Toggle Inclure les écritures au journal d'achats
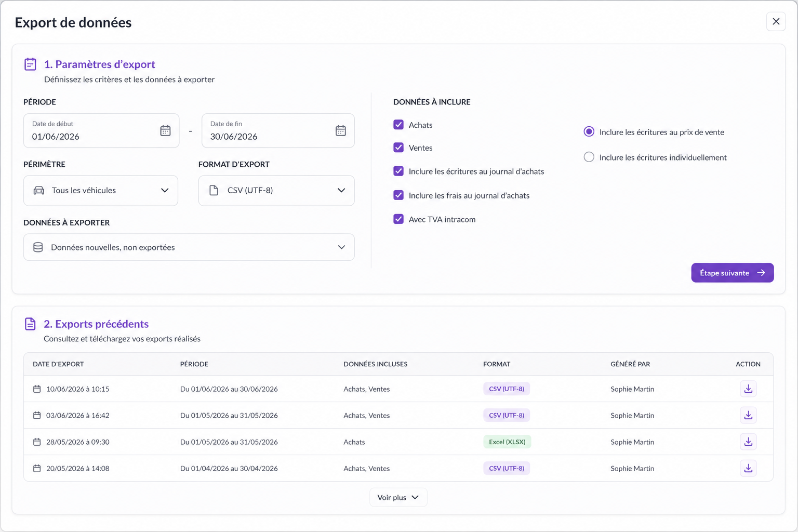The image size is (798, 532). click(x=398, y=171)
